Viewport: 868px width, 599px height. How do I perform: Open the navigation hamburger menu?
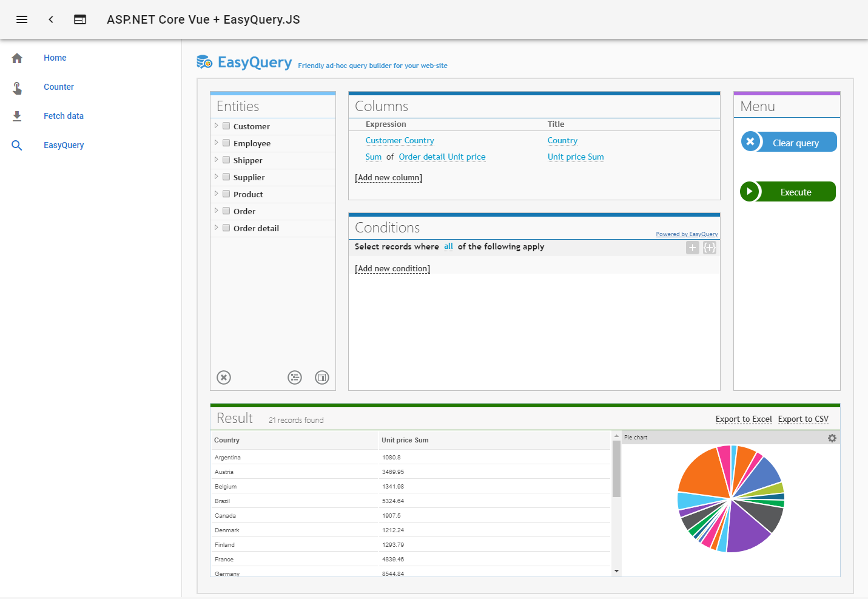22,19
